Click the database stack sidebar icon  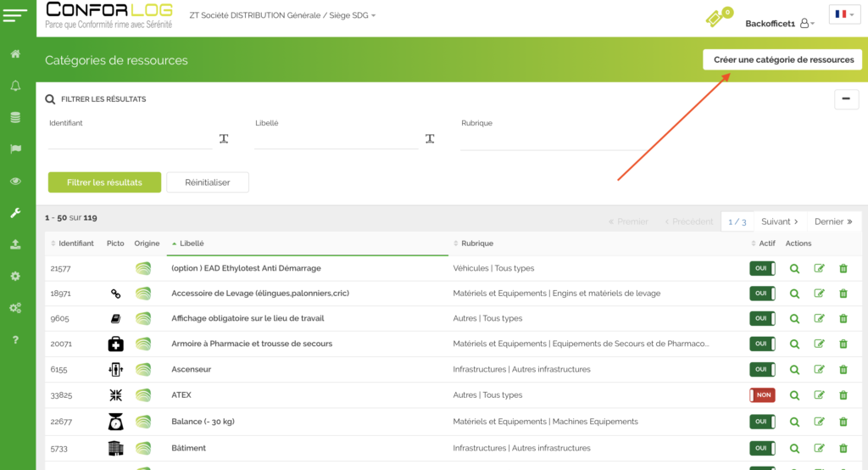pos(15,117)
